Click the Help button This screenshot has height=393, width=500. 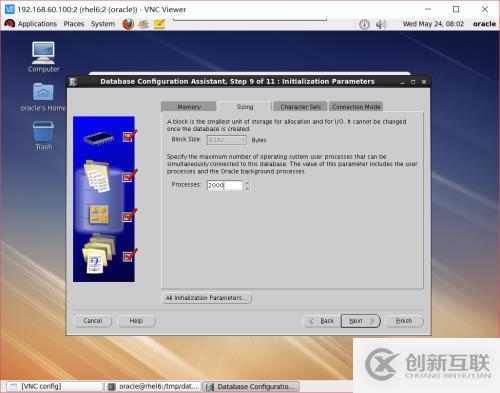[x=136, y=321]
